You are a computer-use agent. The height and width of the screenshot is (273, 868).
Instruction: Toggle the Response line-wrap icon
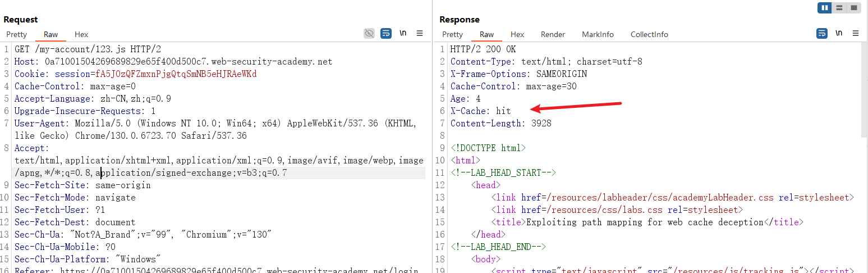(821, 34)
